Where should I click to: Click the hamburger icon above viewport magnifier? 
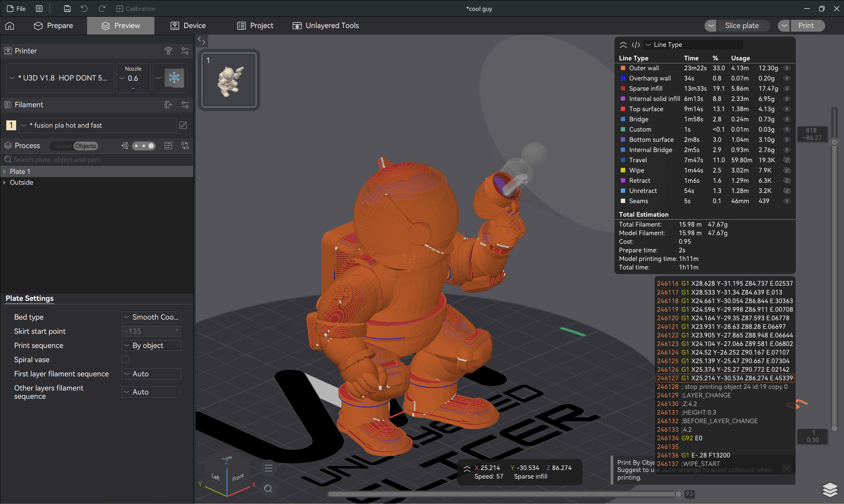coord(268,468)
